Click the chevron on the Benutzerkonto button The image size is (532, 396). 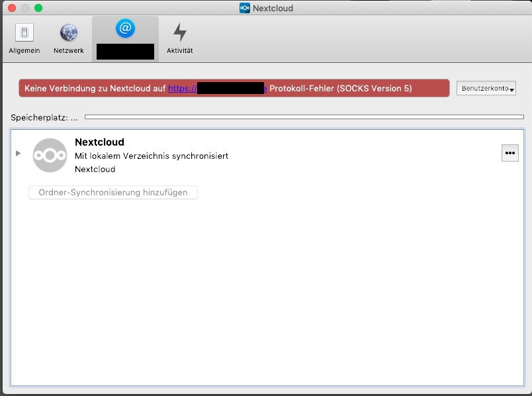pyautogui.click(x=511, y=89)
